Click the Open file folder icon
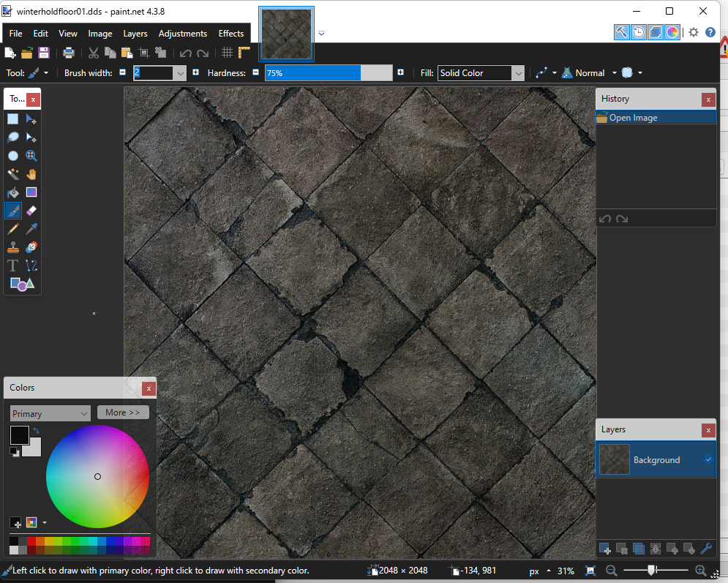The width and height of the screenshot is (728, 583). pyautogui.click(x=27, y=53)
